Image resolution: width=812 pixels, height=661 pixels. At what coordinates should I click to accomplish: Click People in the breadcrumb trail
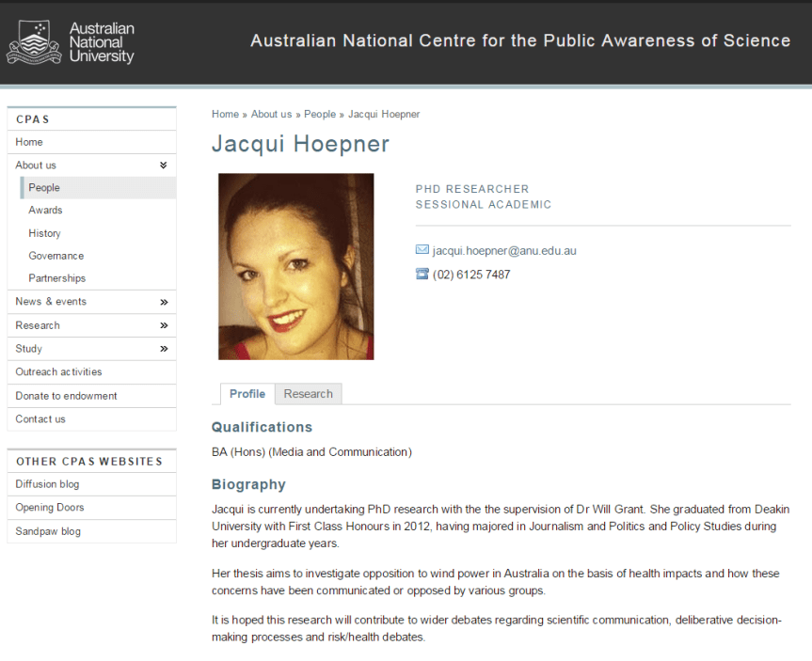pyautogui.click(x=318, y=114)
